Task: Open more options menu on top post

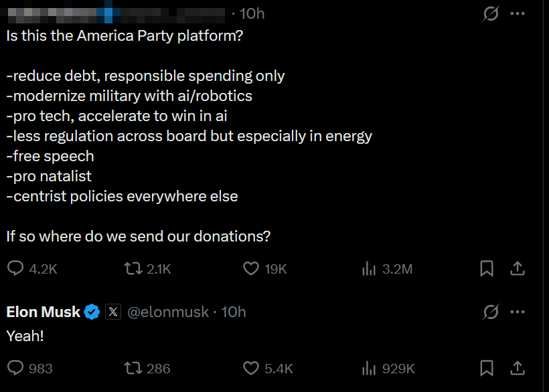Action: pos(518,13)
